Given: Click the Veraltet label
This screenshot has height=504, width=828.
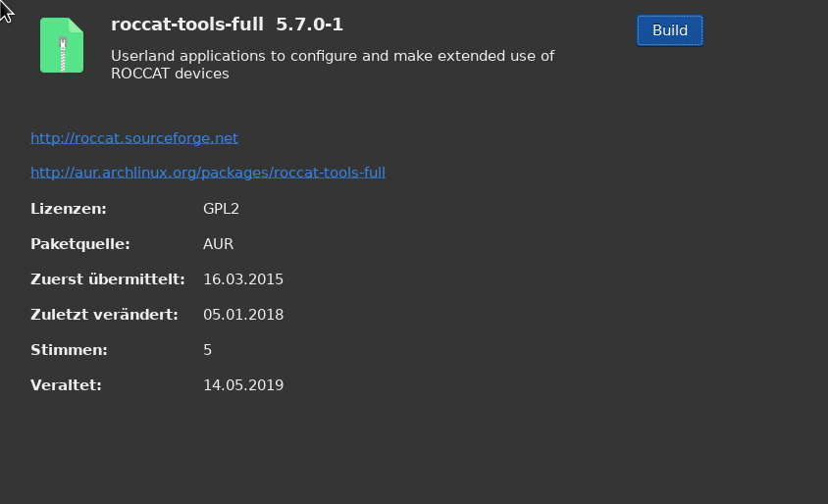Looking at the screenshot, I should [x=66, y=385].
